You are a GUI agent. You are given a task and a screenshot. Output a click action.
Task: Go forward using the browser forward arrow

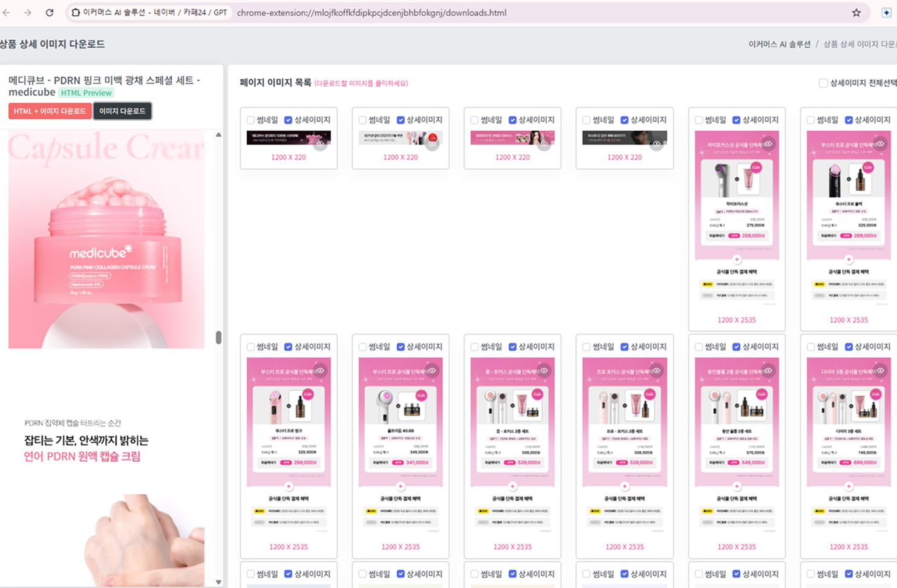28,13
